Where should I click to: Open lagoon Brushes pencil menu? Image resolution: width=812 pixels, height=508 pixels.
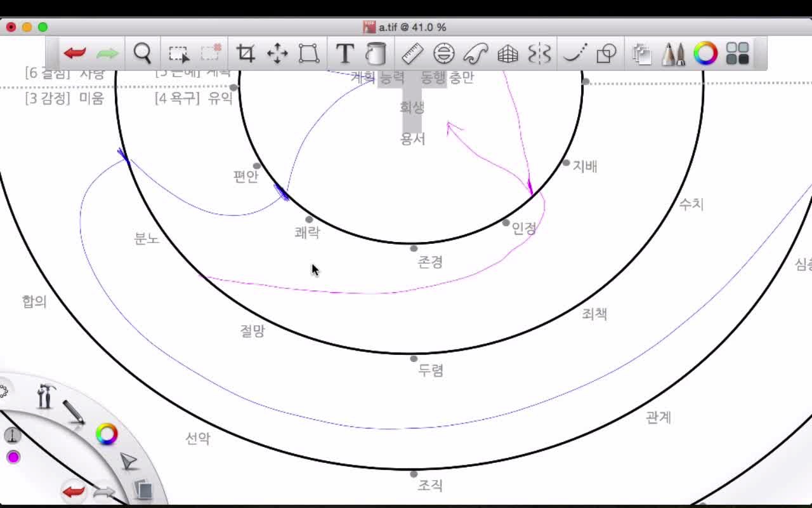click(x=74, y=413)
